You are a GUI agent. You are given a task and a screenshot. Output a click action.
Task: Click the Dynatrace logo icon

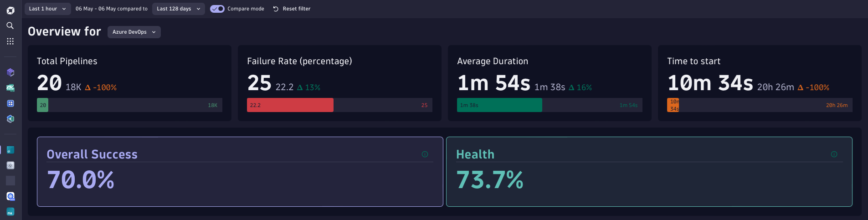10,10
